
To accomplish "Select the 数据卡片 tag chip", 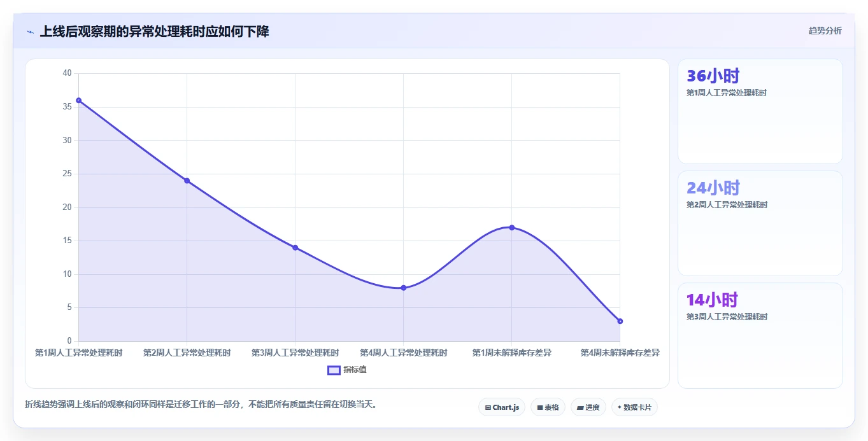I will pyautogui.click(x=634, y=407).
